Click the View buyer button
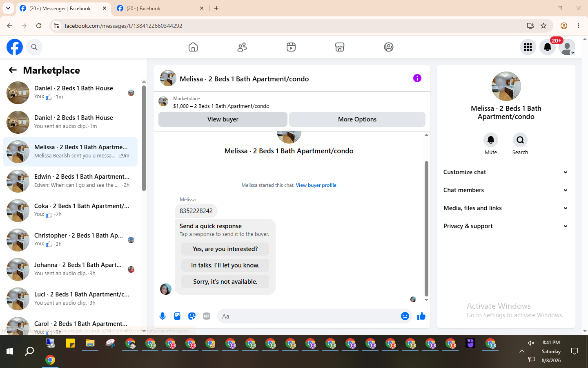 [223, 119]
